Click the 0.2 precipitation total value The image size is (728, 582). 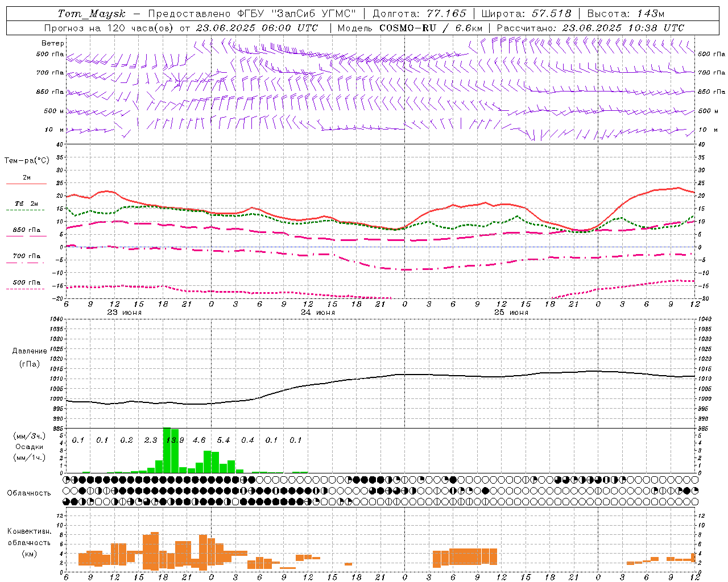click(x=126, y=440)
